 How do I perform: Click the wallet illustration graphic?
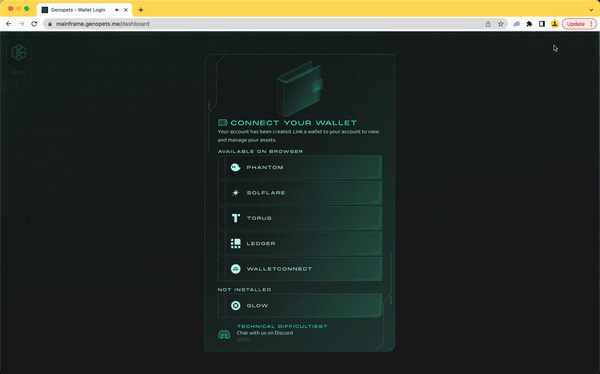pos(300,88)
